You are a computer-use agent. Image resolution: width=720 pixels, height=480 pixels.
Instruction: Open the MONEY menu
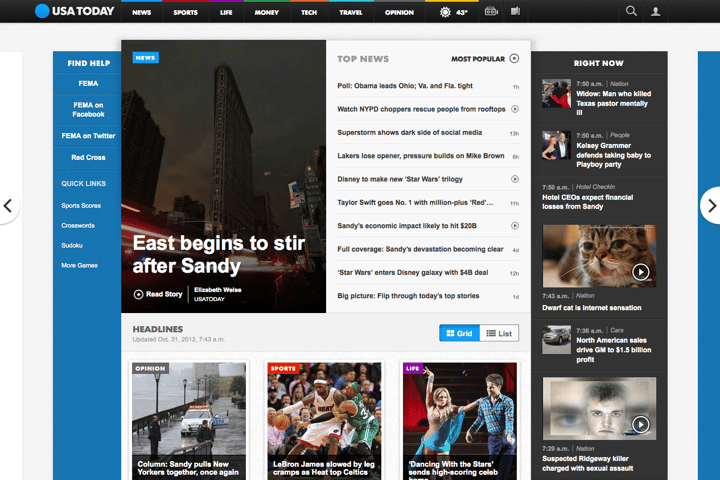point(267,12)
